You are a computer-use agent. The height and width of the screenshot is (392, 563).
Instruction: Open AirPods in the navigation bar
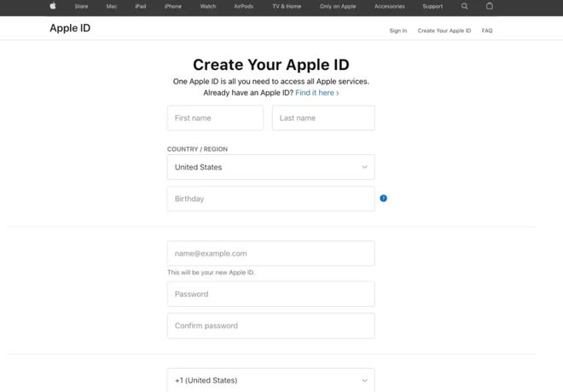click(x=243, y=7)
